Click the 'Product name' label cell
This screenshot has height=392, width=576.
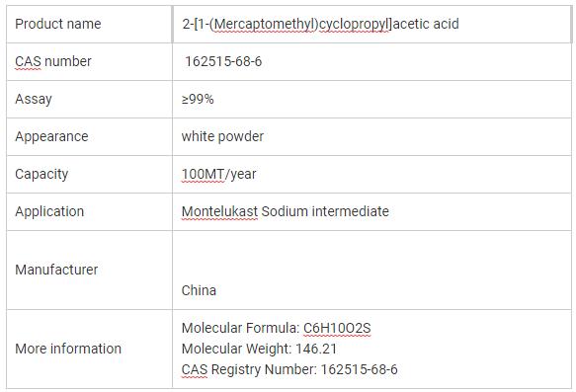tap(89, 25)
